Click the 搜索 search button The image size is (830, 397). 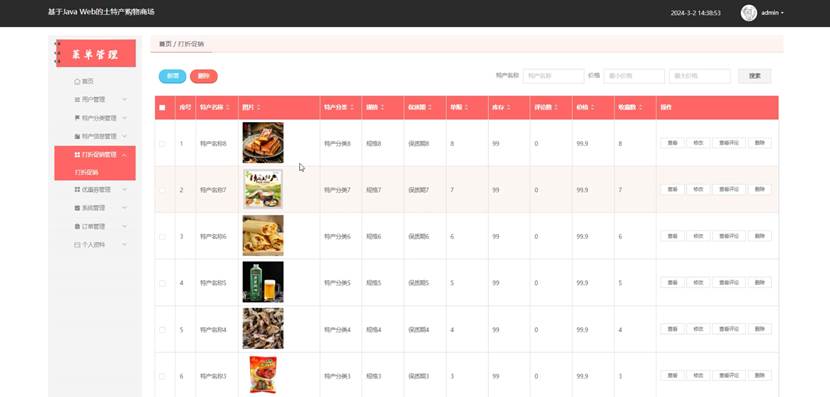(755, 76)
